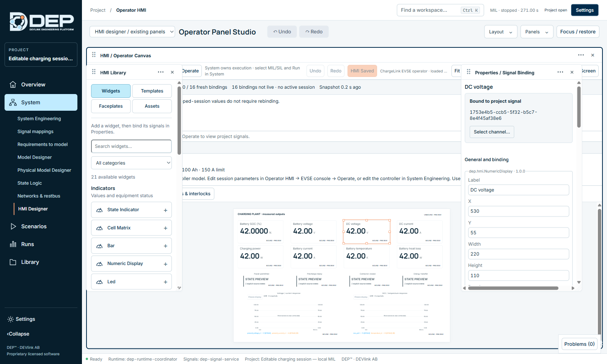Add the Numeric Display widget with plus
Image resolution: width=607 pixels, height=364 pixels.
tap(165, 264)
